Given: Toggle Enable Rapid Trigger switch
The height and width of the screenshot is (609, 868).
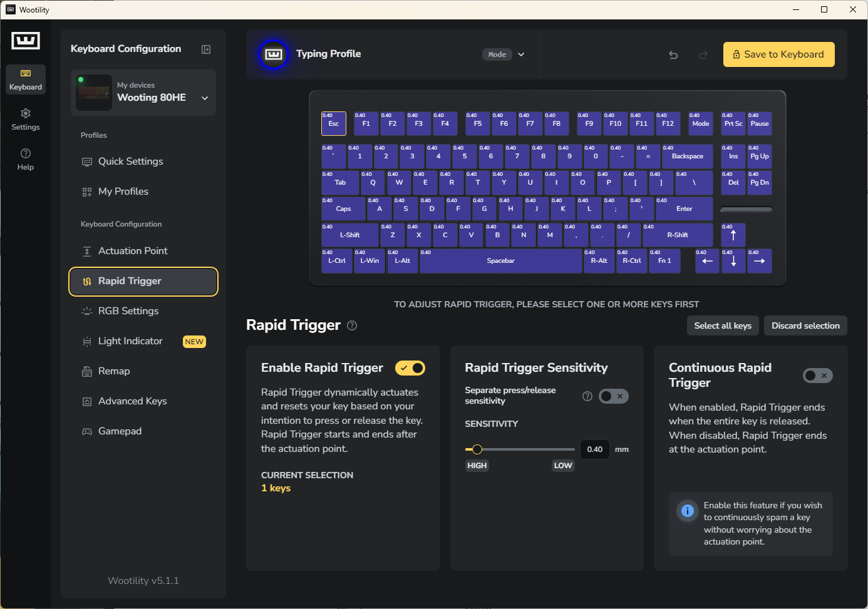Looking at the screenshot, I should (x=410, y=368).
